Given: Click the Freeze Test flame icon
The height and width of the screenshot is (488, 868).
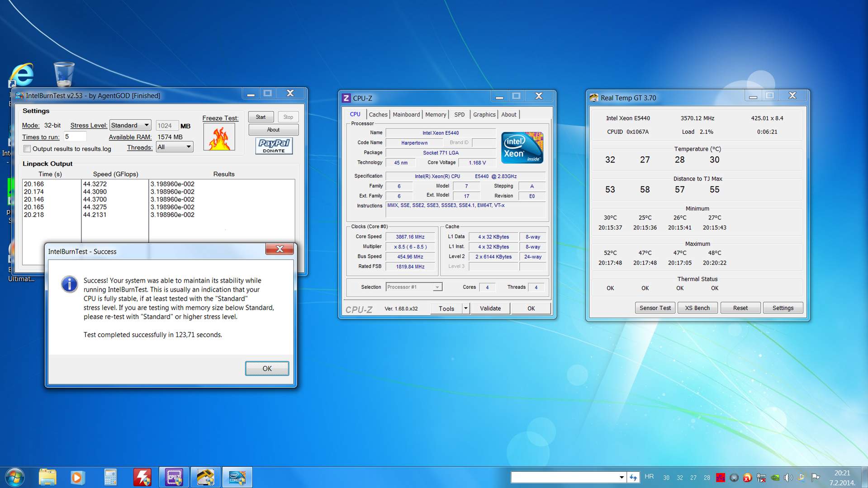Looking at the screenshot, I should [219, 137].
